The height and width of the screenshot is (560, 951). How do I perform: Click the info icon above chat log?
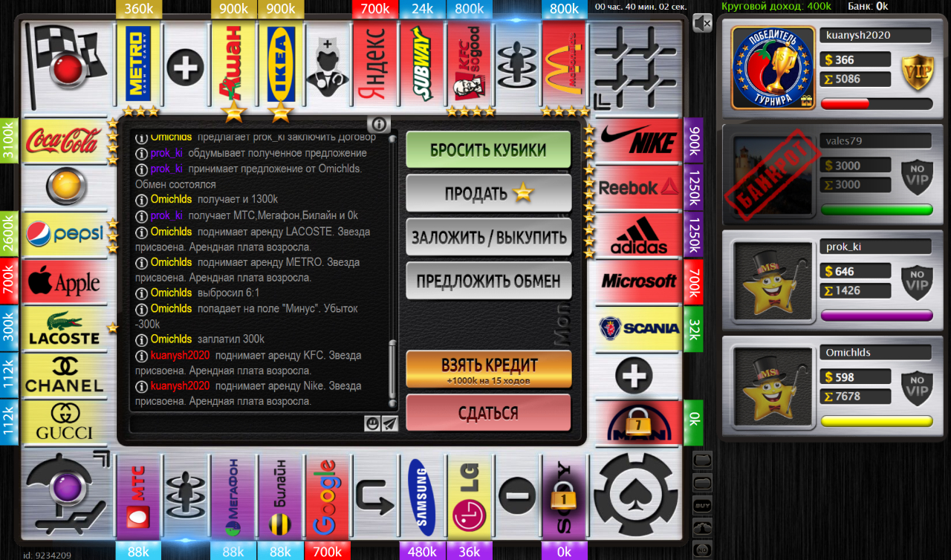(378, 124)
